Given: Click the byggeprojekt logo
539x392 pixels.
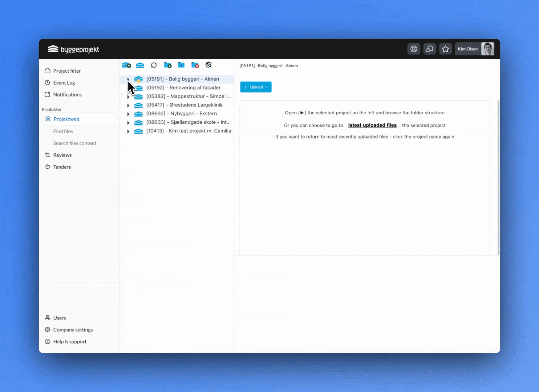Looking at the screenshot, I should point(73,49).
